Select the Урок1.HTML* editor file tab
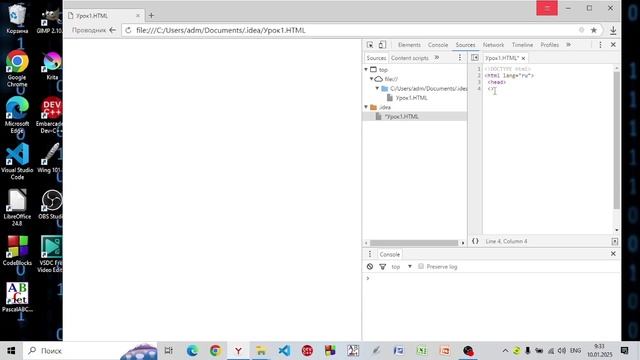The image size is (640, 360). 502,58
